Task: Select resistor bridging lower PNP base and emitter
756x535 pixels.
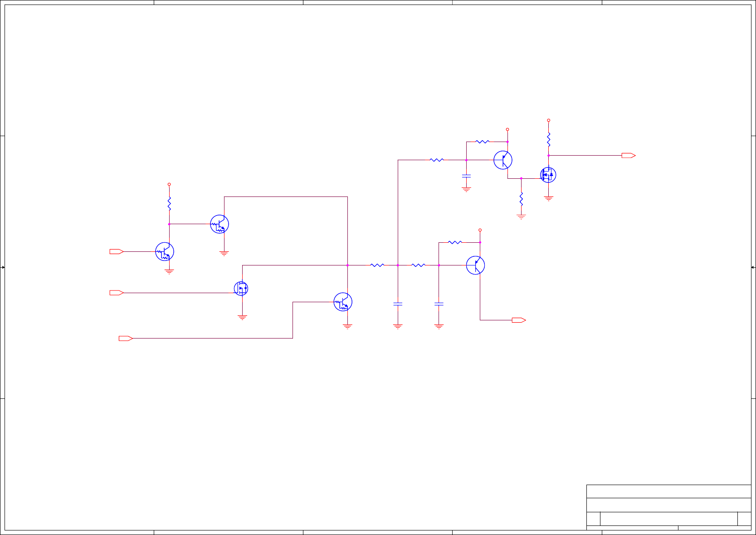Action: tap(454, 242)
